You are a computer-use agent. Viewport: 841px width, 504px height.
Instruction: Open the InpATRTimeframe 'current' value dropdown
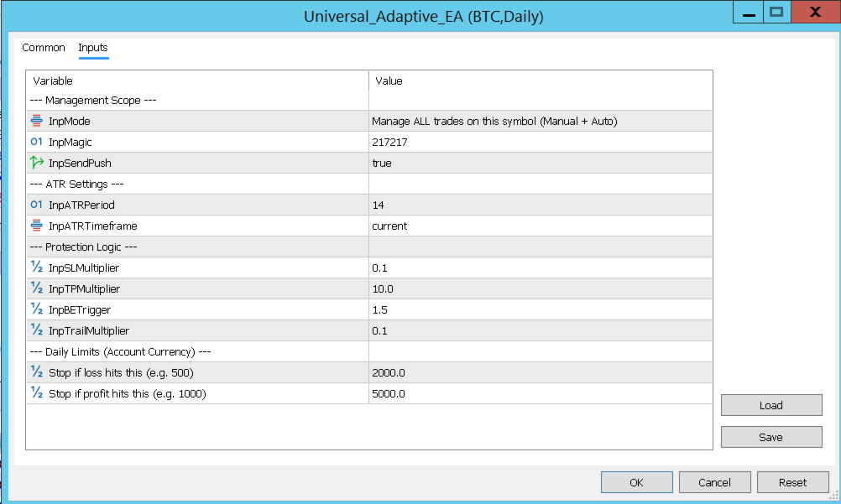[541, 226]
